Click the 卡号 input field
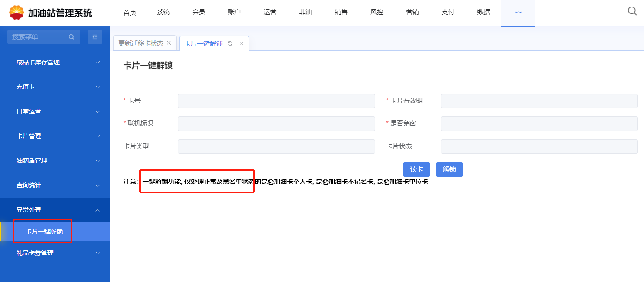Viewport: 644px width, 282px height. coord(276,101)
